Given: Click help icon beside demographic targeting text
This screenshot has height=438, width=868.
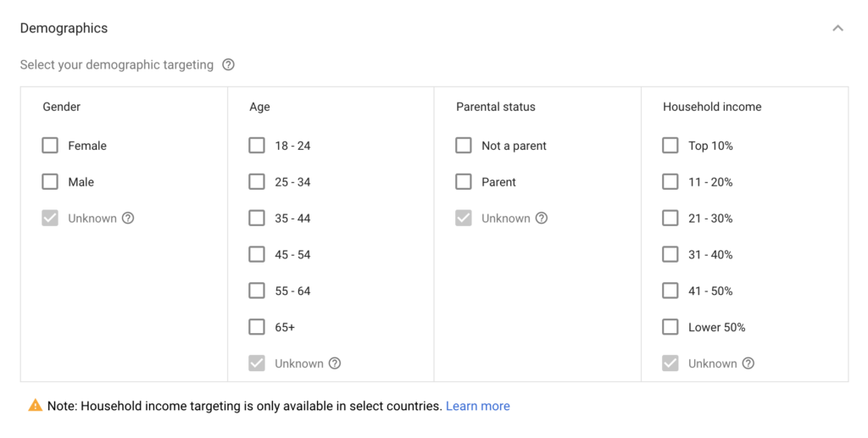Looking at the screenshot, I should coord(228,65).
